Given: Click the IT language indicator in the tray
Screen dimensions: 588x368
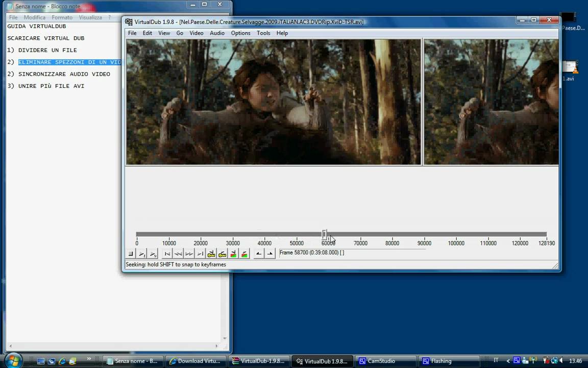Looking at the screenshot, I should pos(496,360).
